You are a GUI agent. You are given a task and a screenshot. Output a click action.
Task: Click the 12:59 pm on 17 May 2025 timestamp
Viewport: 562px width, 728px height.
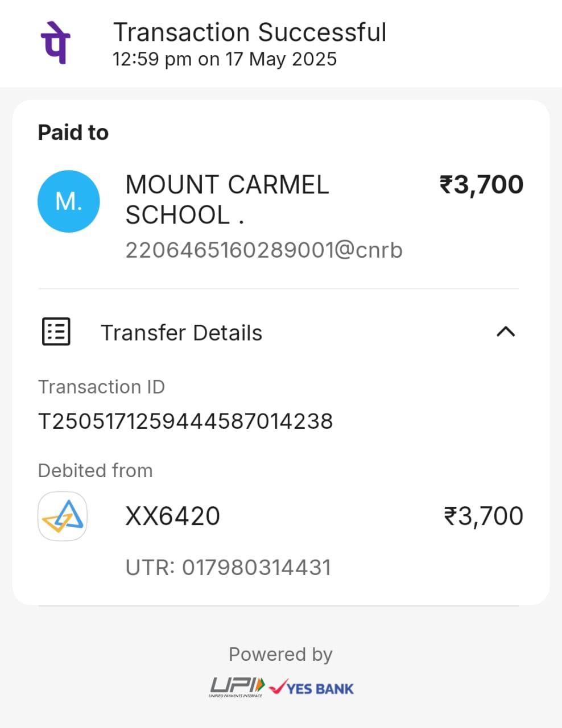click(225, 59)
